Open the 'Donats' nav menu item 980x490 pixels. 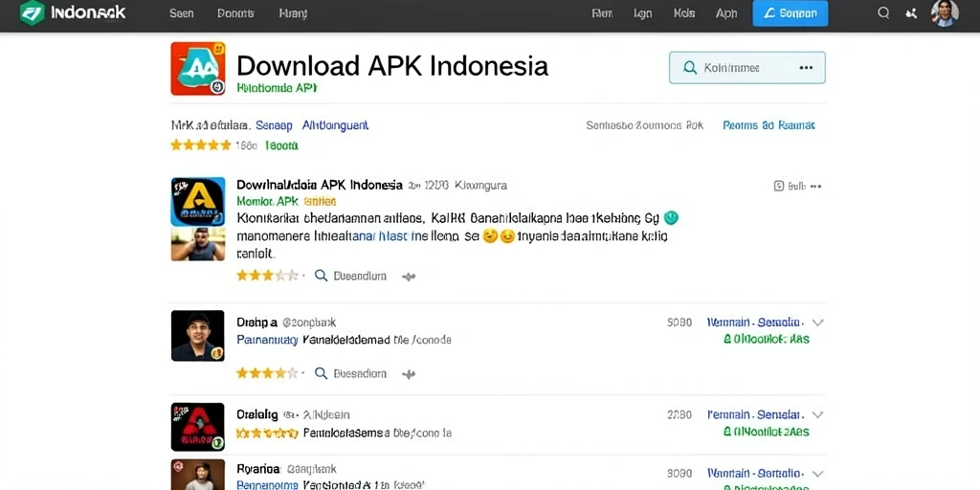[x=235, y=13]
